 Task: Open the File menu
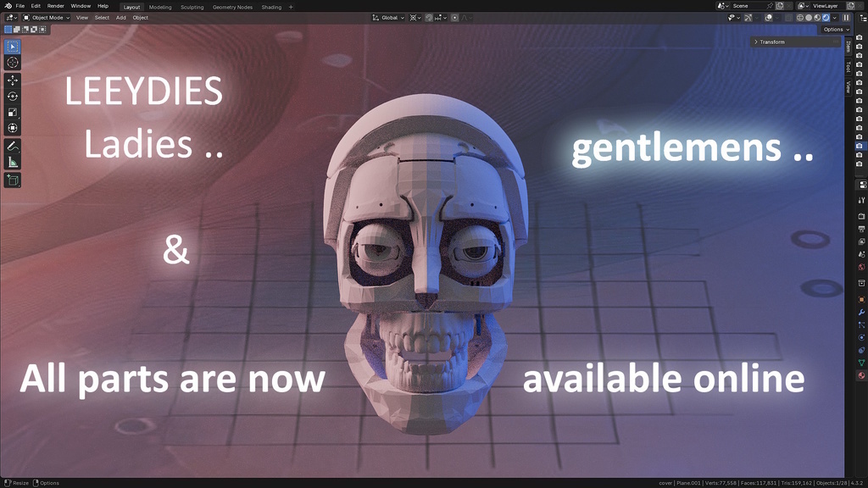click(20, 6)
